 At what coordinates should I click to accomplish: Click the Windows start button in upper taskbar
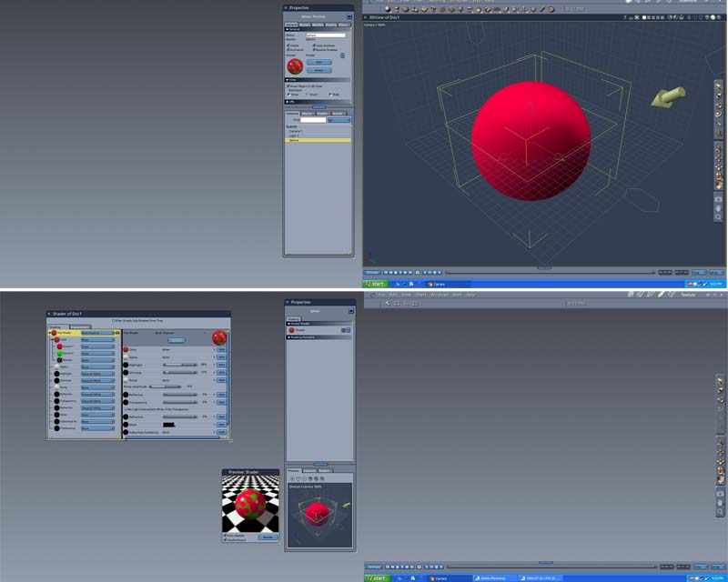[x=374, y=284]
